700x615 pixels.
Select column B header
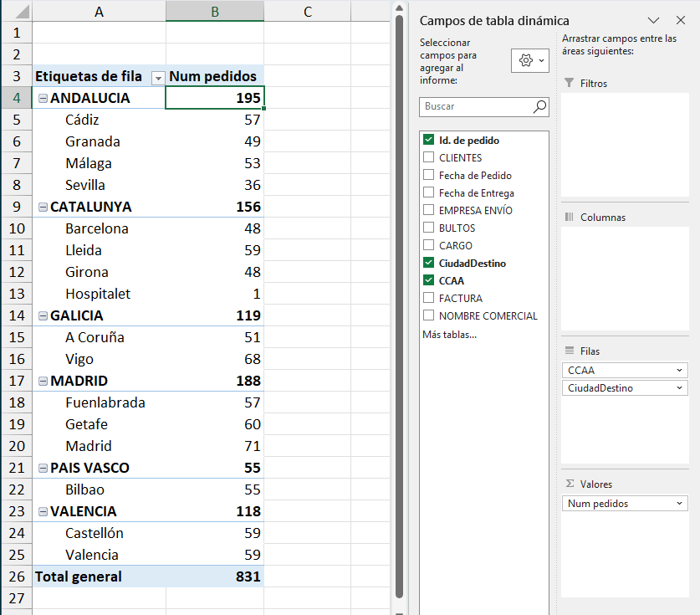click(215, 11)
